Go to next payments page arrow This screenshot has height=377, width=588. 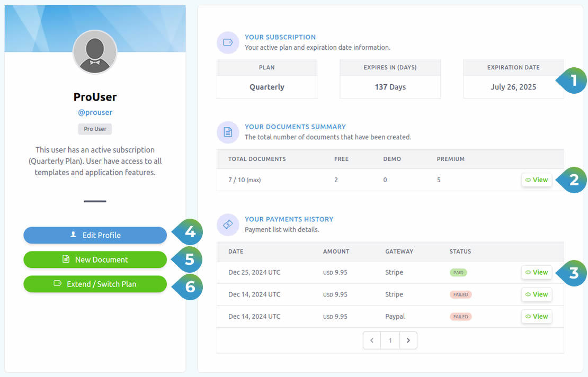408,340
